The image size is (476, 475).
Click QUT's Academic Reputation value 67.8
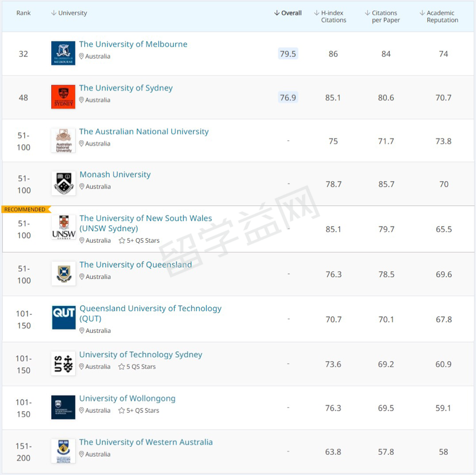444,320
